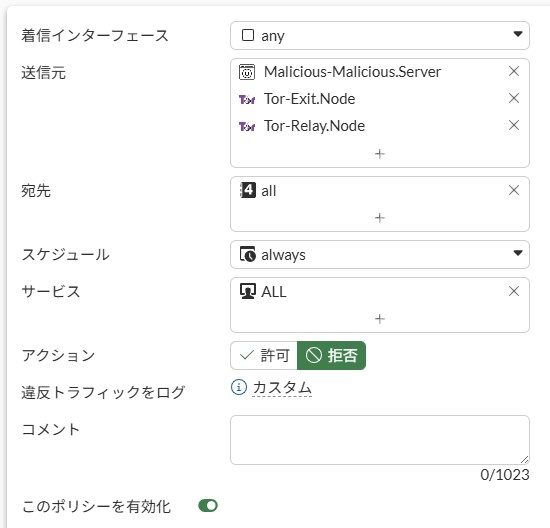Image resolution: width=550 pixels, height=528 pixels.
Task: Click the Tor-Exit.Node Tor icon
Action: click(247, 100)
